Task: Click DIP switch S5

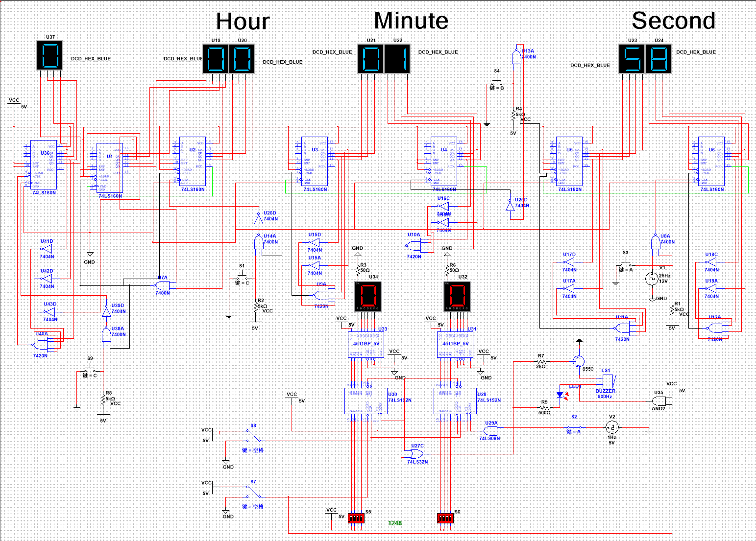Action: tap(356, 517)
